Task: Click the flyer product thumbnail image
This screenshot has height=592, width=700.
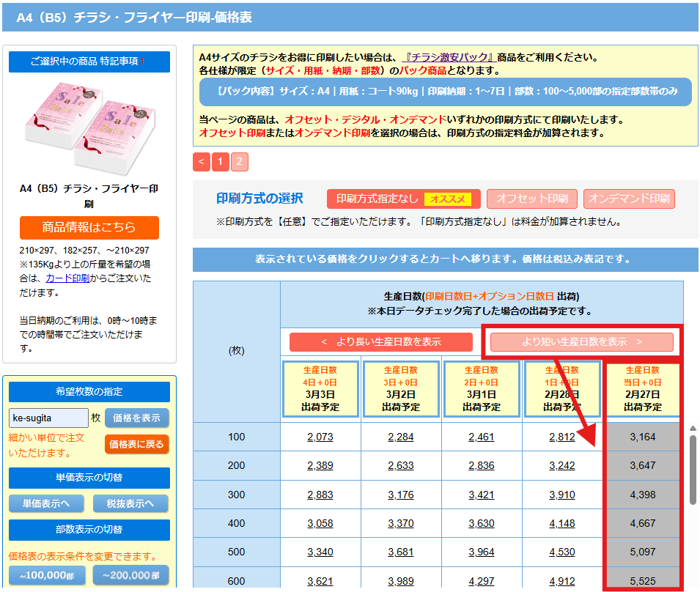Action: [89, 126]
